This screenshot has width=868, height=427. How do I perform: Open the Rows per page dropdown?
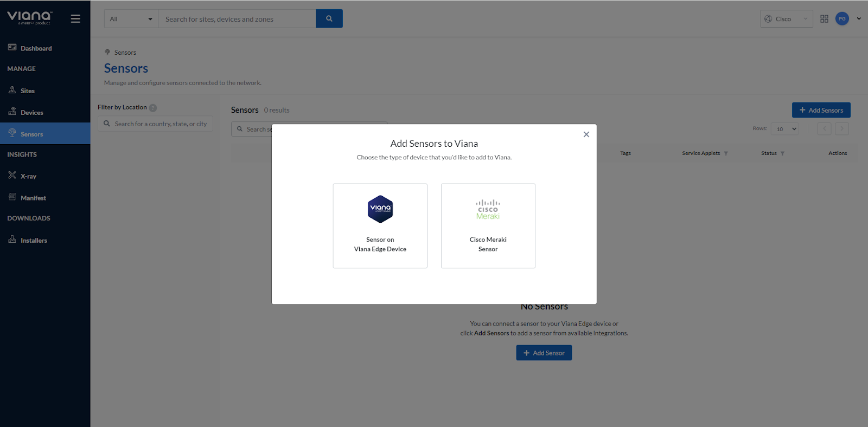click(x=786, y=129)
